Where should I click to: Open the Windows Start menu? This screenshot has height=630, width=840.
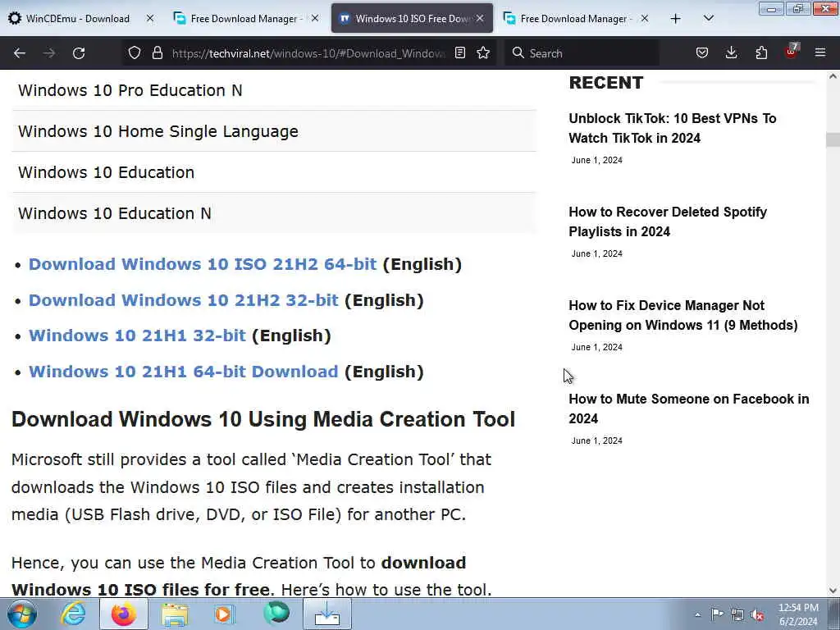tap(21, 614)
